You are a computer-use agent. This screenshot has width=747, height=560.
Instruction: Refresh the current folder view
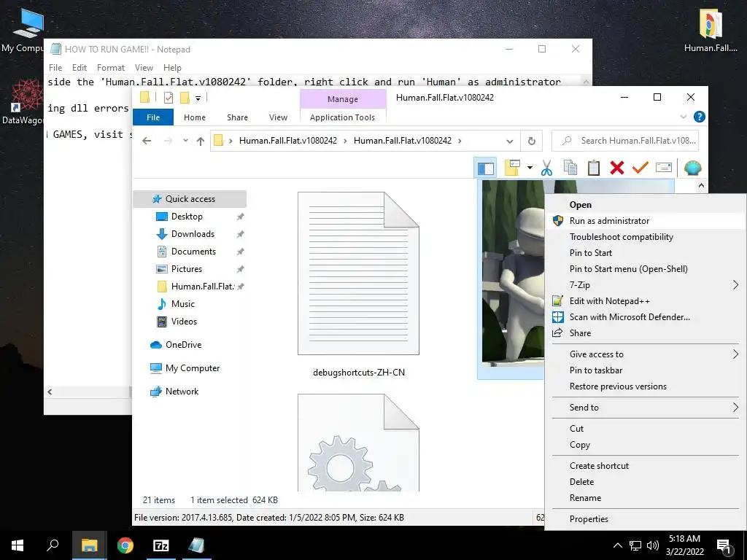click(531, 141)
